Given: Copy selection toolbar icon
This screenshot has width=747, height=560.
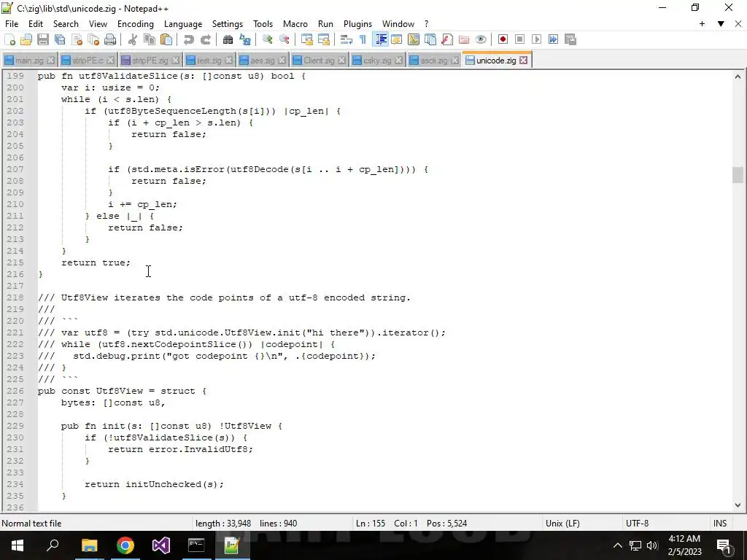Looking at the screenshot, I should point(149,39).
